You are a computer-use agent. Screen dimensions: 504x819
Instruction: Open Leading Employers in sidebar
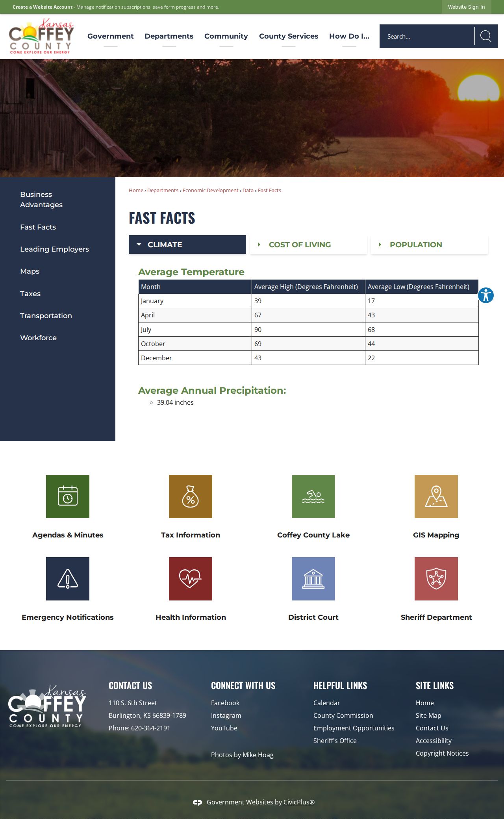click(54, 249)
